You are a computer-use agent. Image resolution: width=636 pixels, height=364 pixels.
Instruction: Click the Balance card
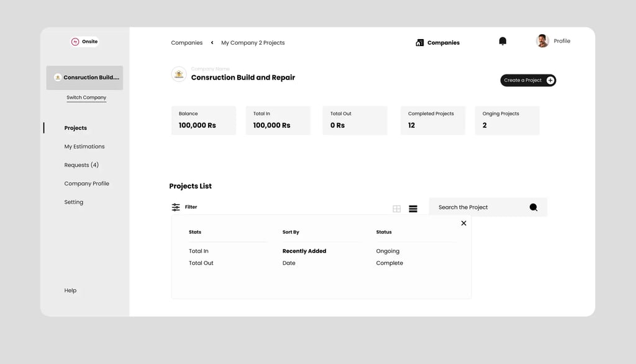[204, 120]
